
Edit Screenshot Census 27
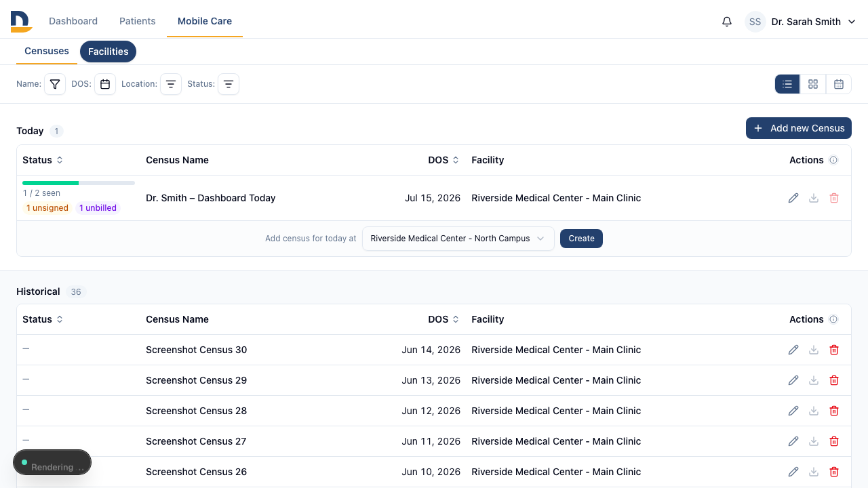[793, 441]
